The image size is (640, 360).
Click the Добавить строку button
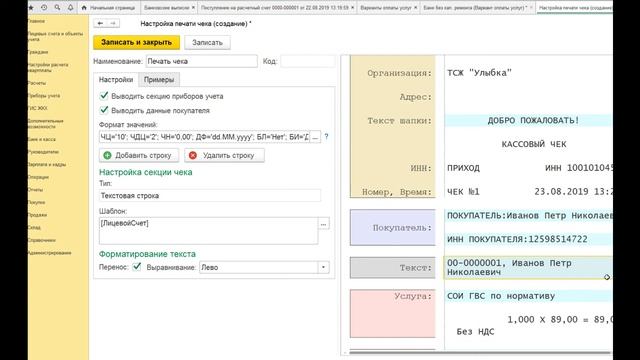coord(139,155)
